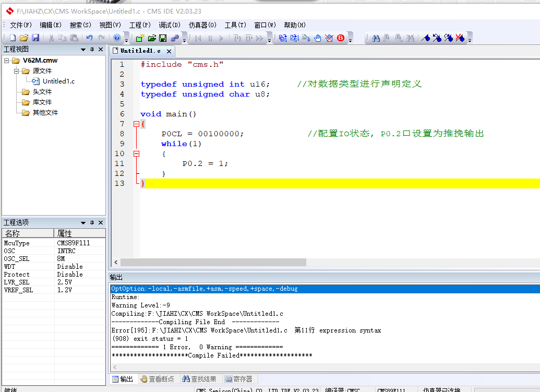Viewport: 540px width, 392px height.
Task: Open the 文件(F) menu
Action: (x=21, y=25)
